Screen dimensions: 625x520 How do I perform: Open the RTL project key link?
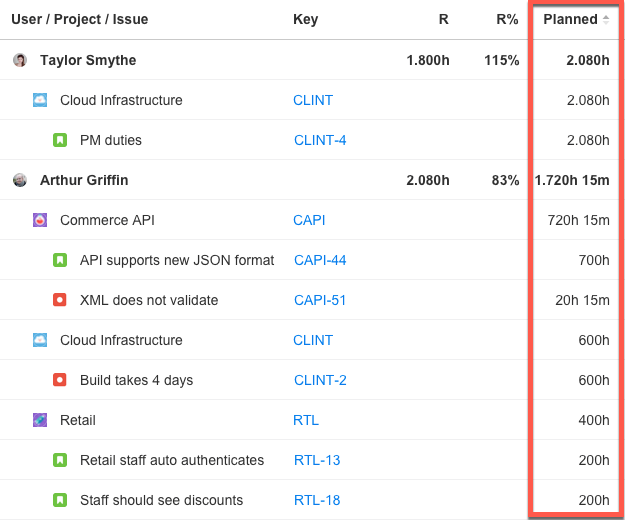(306, 420)
